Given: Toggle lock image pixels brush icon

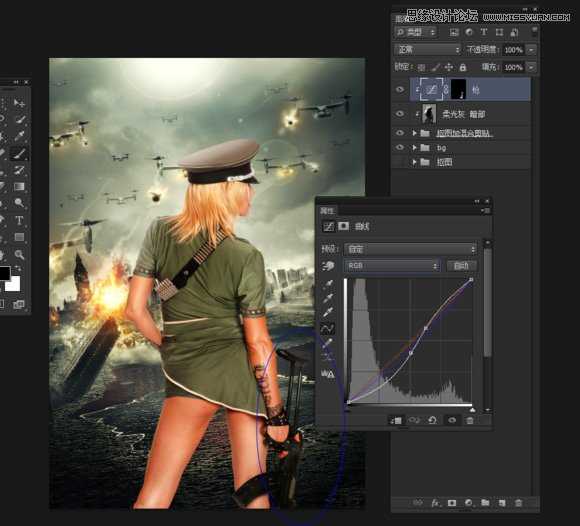Looking at the screenshot, I should (435, 67).
